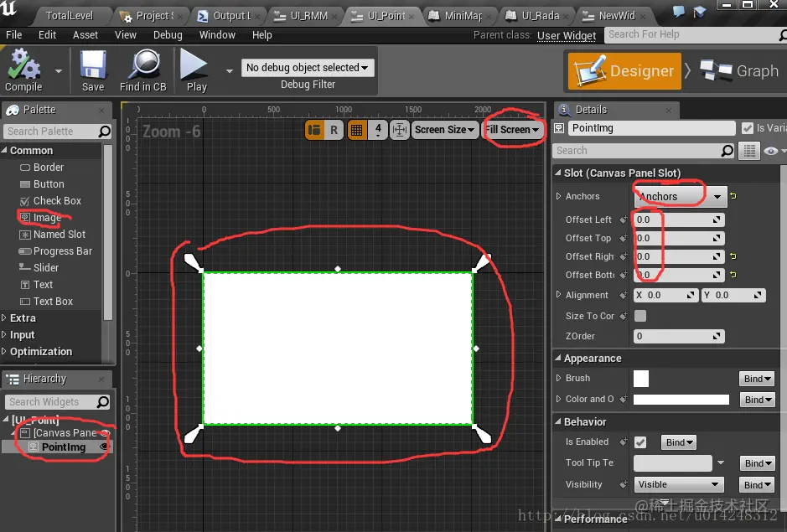Open the Window menu
This screenshot has height=532, width=787.
pyautogui.click(x=217, y=35)
